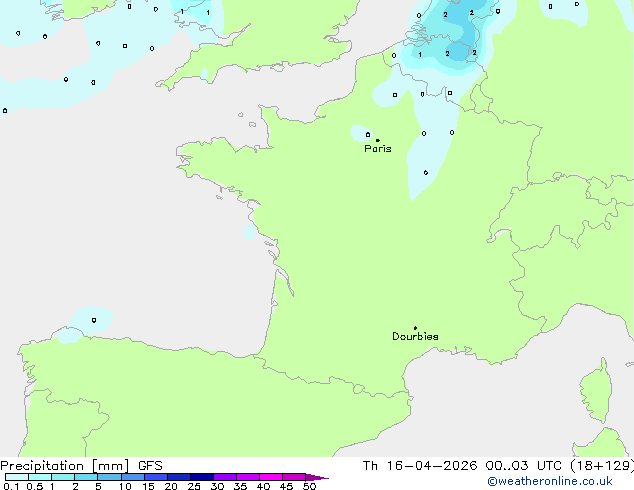Viewport: 634px width, 490px height.
Task: Pick legend swatch between 30 and 35
Action: click(x=225, y=477)
